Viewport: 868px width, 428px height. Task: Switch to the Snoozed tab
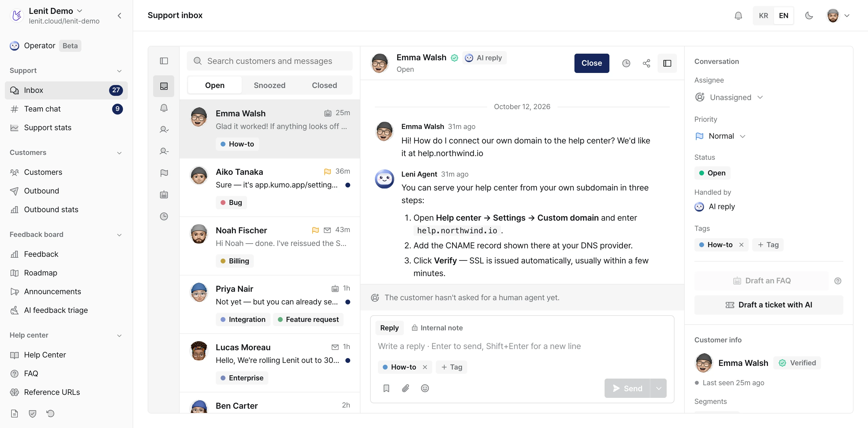click(x=269, y=85)
